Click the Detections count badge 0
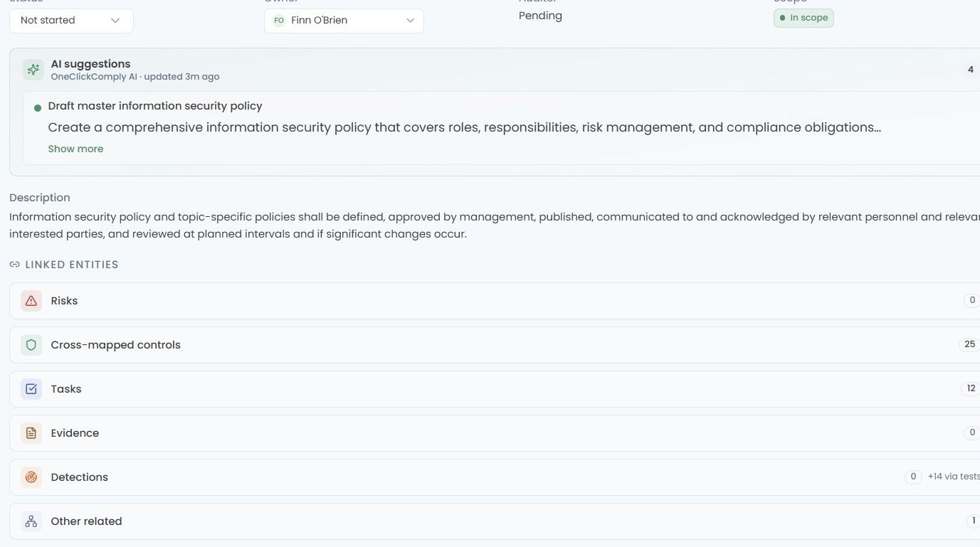 click(913, 477)
